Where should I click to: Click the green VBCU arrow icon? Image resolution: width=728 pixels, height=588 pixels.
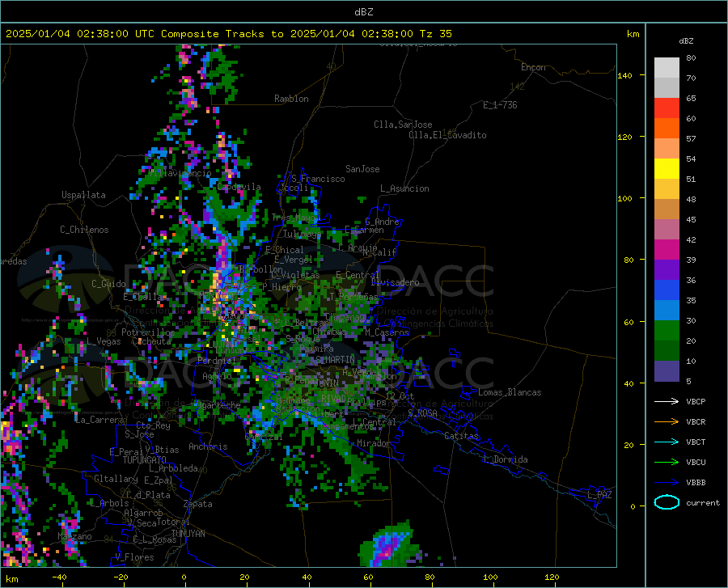(667, 462)
